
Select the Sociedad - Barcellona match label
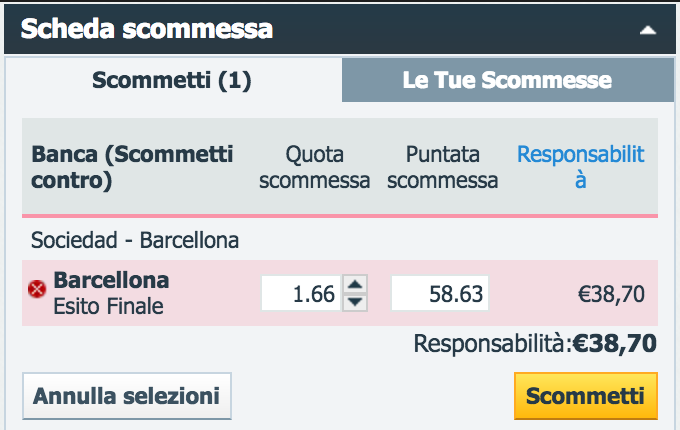point(135,240)
